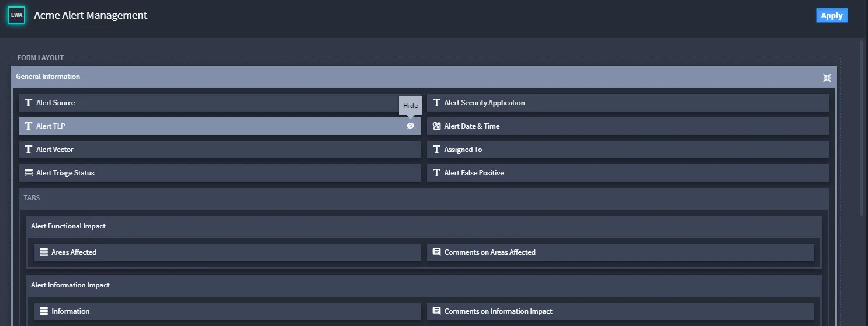This screenshot has height=326, width=868.
Task: Click the vertical scrollbar on the right
Action: pyautogui.click(x=862, y=129)
